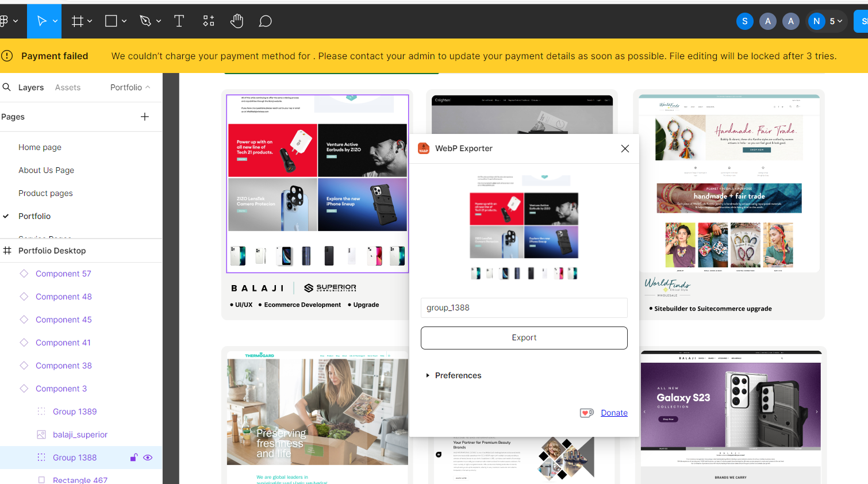
Task: Open the collaborators overflow dropdown
Action: point(835,21)
